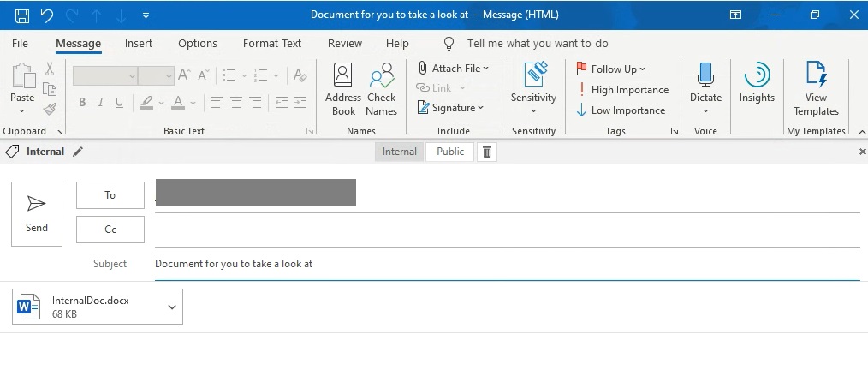The width and height of the screenshot is (868, 370).
Task: Save the message using the floppy disk icon
Action: [22, 15]
